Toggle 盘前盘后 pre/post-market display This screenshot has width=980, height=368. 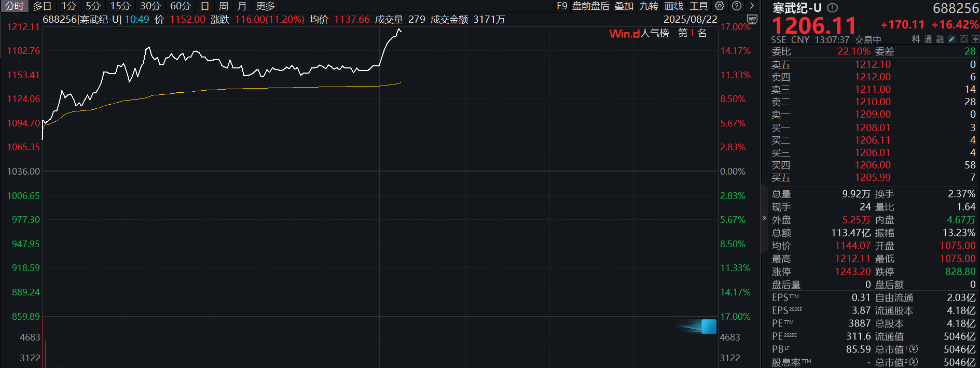(x=591, y=6)
